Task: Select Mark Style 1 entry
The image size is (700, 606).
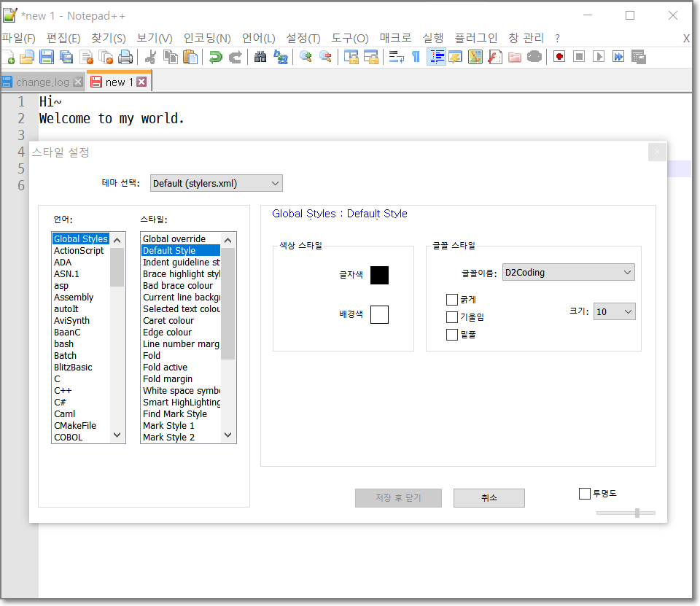Action: click(x=168, y=426)
